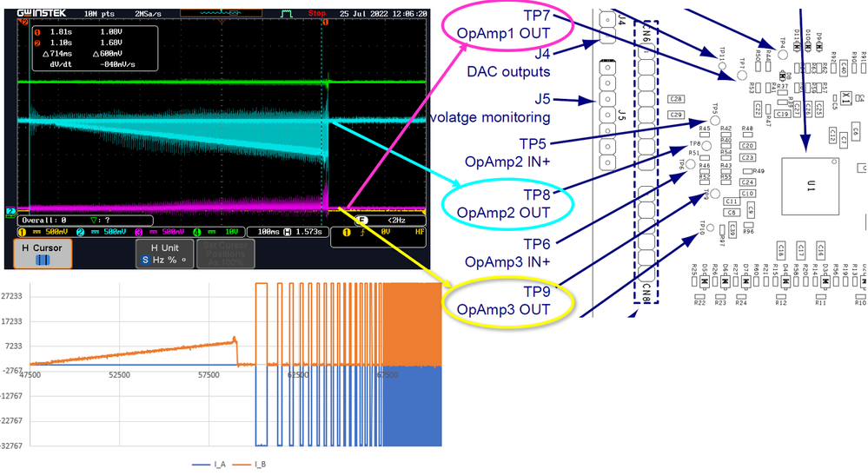Viewport: 868px width, 475px height.
Task: Select the H Cursor softkey
Action: point(43,254)
